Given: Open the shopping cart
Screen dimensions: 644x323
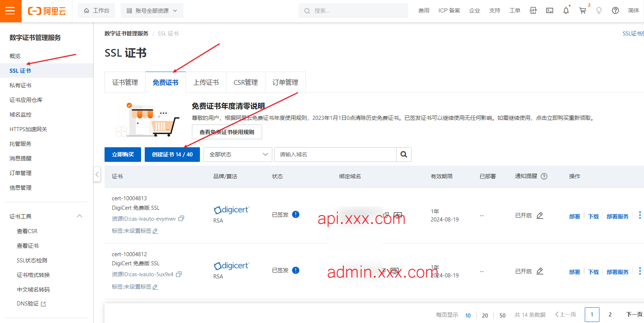Looking at the screenshot, I should (x=583, y=11).
